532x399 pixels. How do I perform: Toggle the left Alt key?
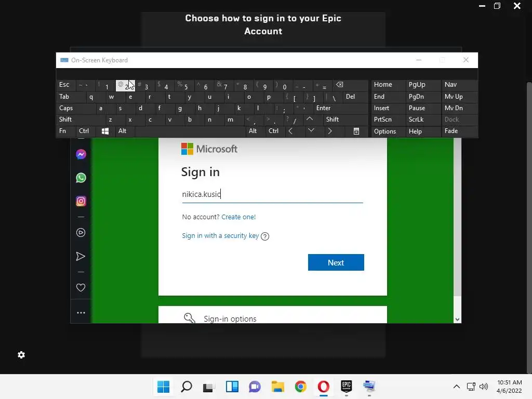tap(125, 131)
